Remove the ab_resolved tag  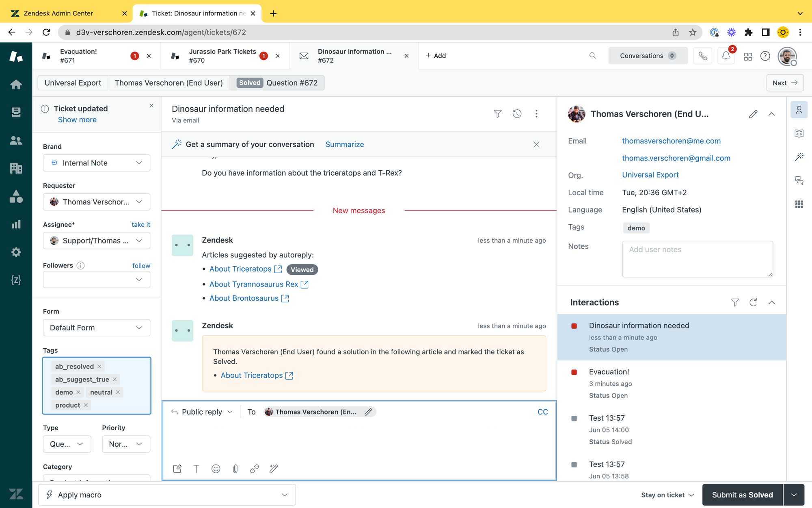coord(99,367)
